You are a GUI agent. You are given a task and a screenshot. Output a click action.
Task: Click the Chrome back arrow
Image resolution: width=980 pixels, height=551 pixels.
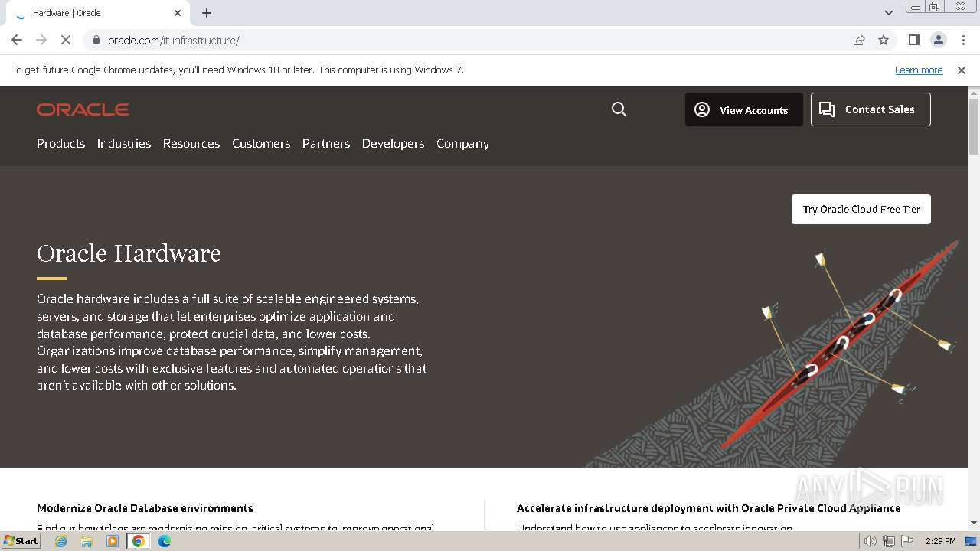(17, 40)
